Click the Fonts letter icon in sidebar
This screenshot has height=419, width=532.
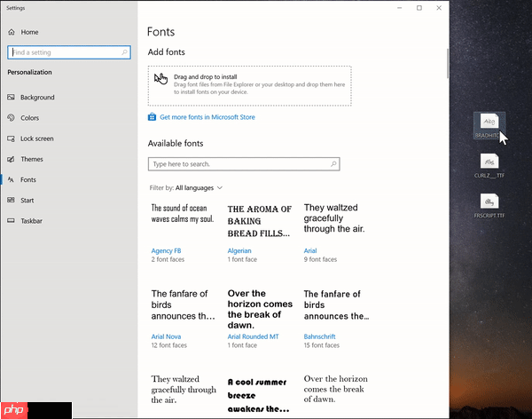(11, 180)
